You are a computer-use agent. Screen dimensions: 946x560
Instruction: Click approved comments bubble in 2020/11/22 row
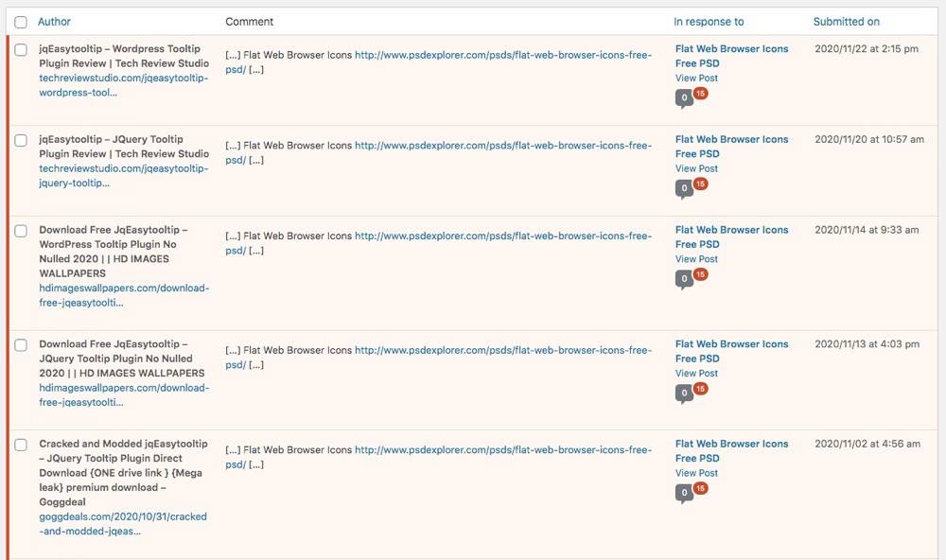tap(684, 97)
